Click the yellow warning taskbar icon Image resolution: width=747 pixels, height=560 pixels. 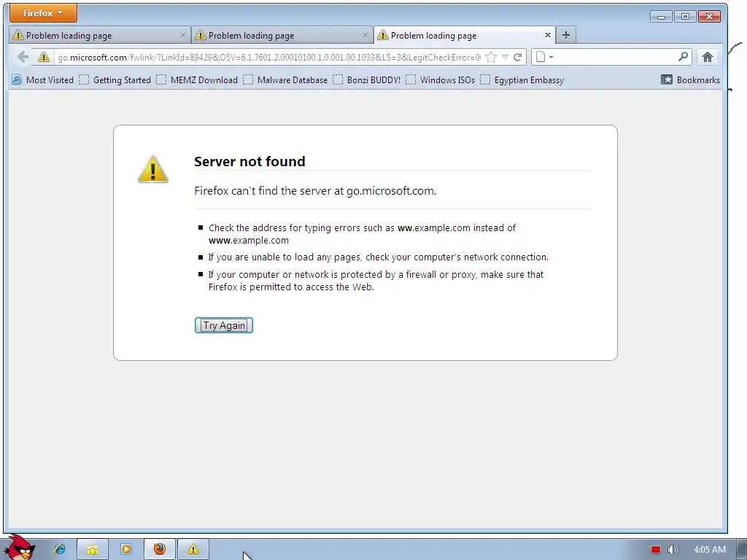[x=193, y=549]
